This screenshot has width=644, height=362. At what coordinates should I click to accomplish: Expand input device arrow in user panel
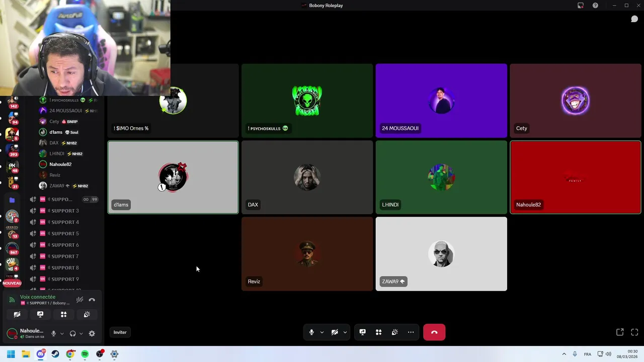[62, 333]
